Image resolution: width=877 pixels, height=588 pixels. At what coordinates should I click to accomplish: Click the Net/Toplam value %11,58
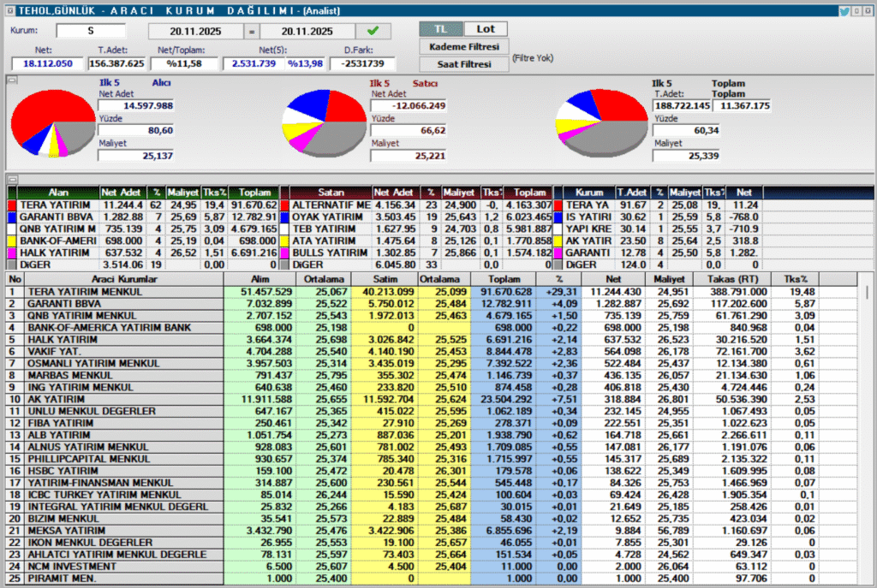point(184,63)
